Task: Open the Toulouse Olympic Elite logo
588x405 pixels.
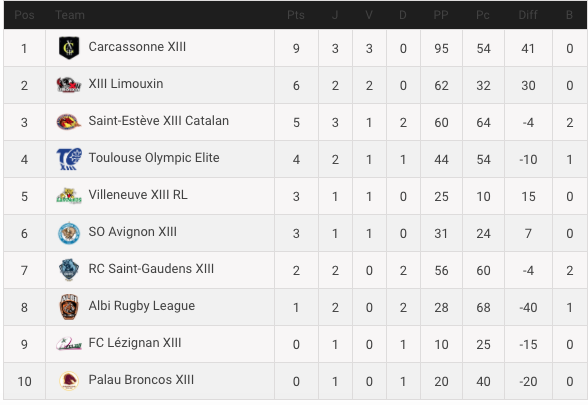Action: point(69,159)
